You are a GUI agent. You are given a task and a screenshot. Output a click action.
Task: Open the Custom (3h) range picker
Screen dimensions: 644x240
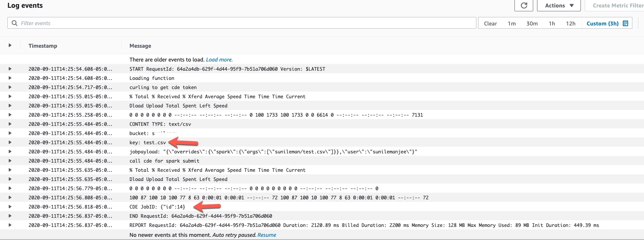point(607,23)
